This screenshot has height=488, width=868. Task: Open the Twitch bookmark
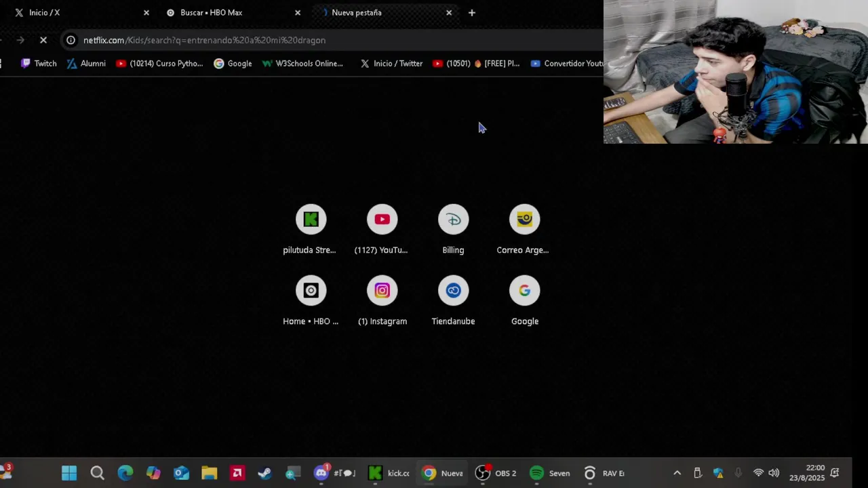point(39,63)
